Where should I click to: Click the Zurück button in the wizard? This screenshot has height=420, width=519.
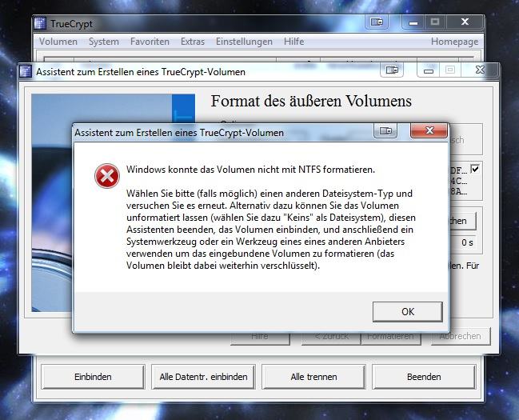point(331,337)
